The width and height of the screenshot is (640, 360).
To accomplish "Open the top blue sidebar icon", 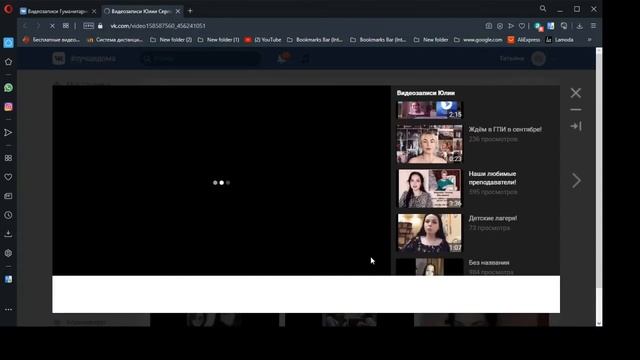I will [8, 42].
